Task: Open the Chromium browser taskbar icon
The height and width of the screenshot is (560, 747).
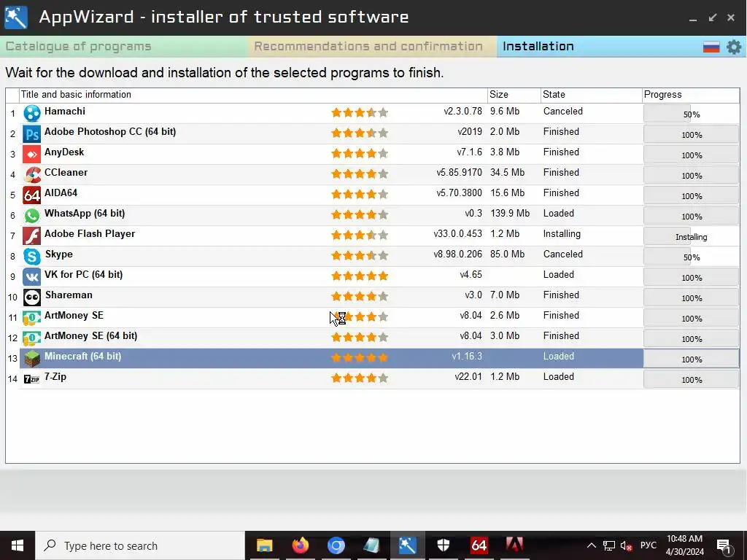Action: (x=336, y=545)
